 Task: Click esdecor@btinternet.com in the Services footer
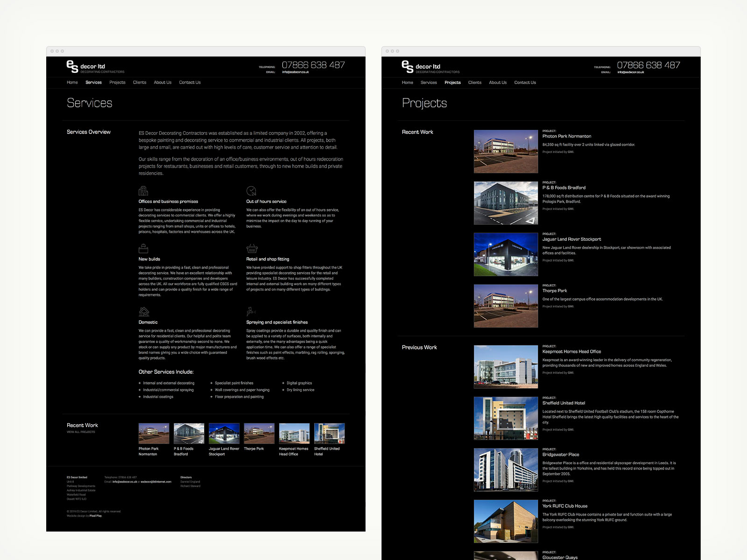pyautogui.click(x=156, y=482)
